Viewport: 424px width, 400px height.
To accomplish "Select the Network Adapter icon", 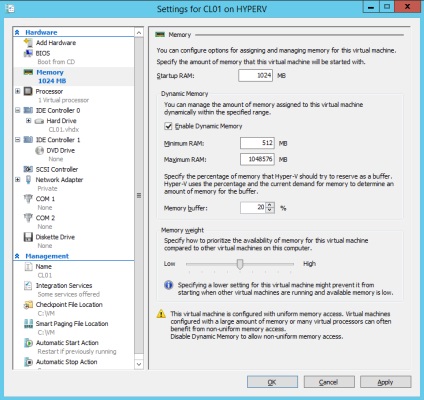I will (x=28, y=180).
